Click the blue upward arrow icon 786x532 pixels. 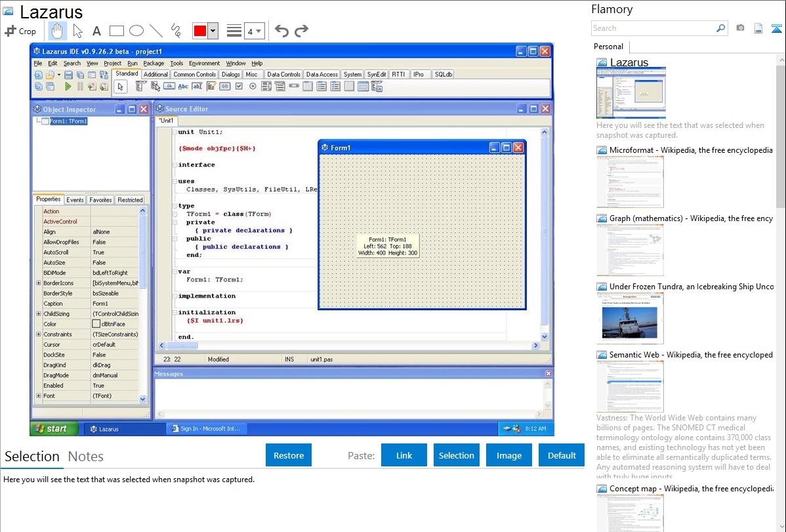776,28
